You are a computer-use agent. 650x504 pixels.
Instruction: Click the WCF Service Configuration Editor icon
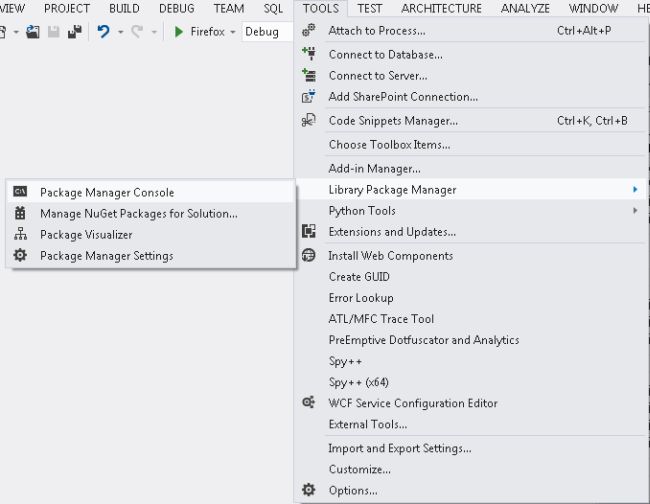point(309,402)
